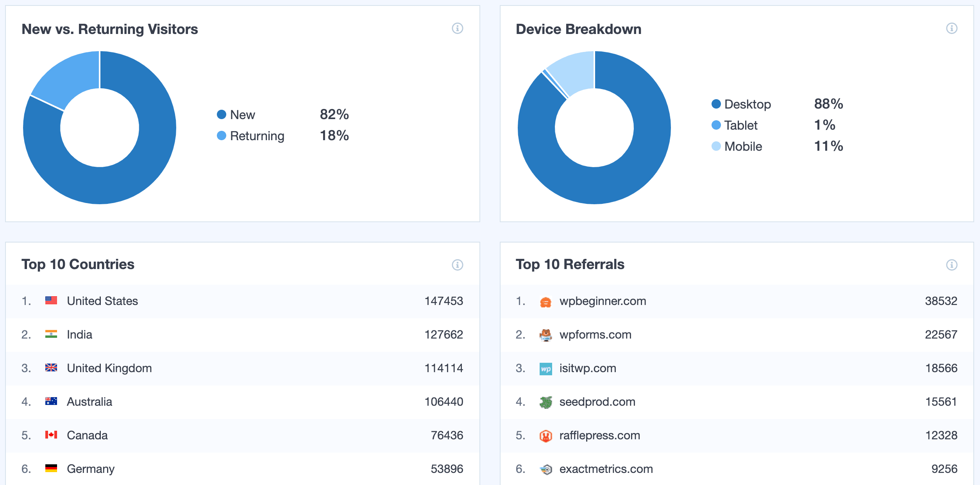The image size is (980, 485).
Task: Open the Device Breakdown info tooltip
Action: point(951,28)
